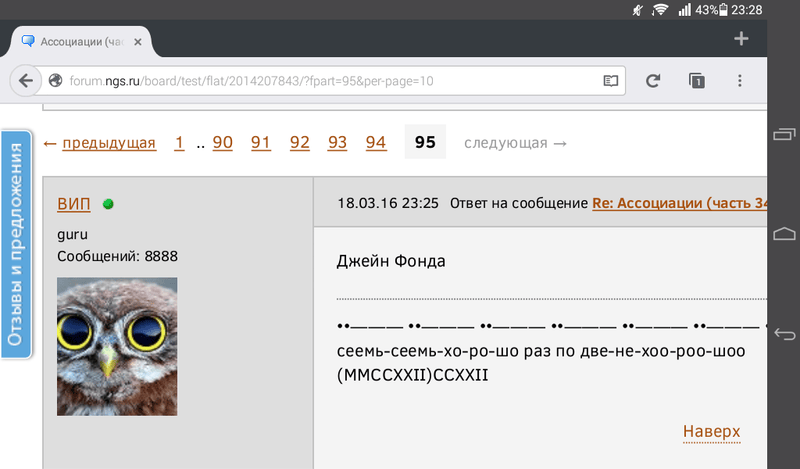Click the disabled следующая link
This screenshot has width=800, height=469.
tap(515, 143)
